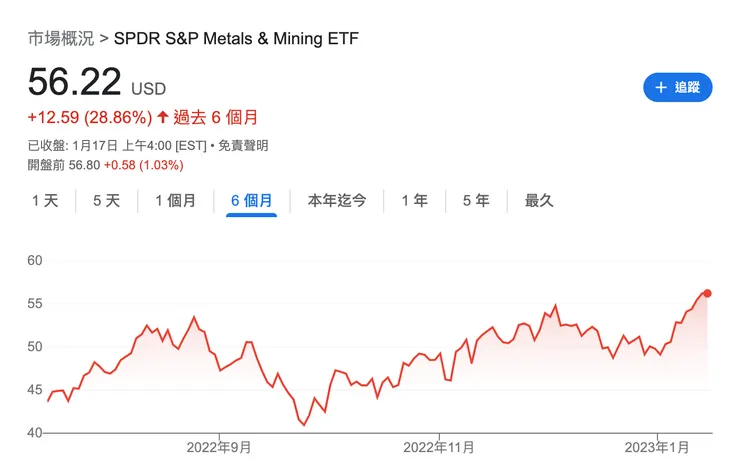Show the 1 年 chart range

[x=414, y=201]
